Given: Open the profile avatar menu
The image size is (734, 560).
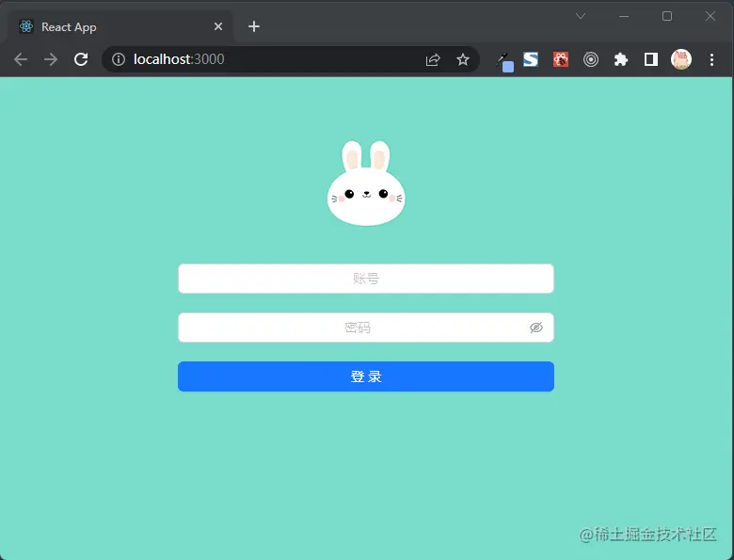Looking at the screenshot, I should [681, 59].
